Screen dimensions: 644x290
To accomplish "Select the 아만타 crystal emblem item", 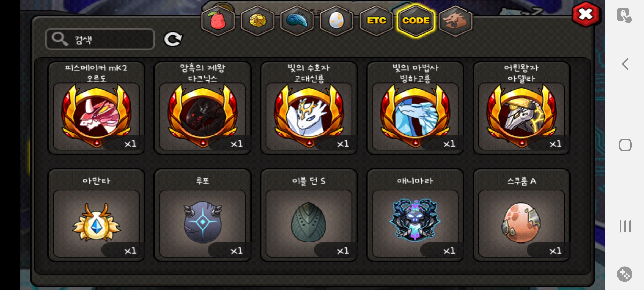I will [96, 215].
